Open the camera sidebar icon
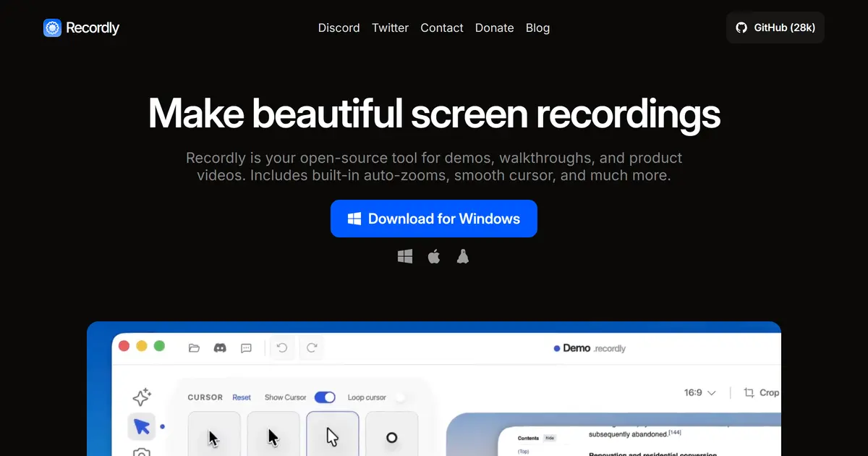The image size is (868, 456). (x=142, y=452)
